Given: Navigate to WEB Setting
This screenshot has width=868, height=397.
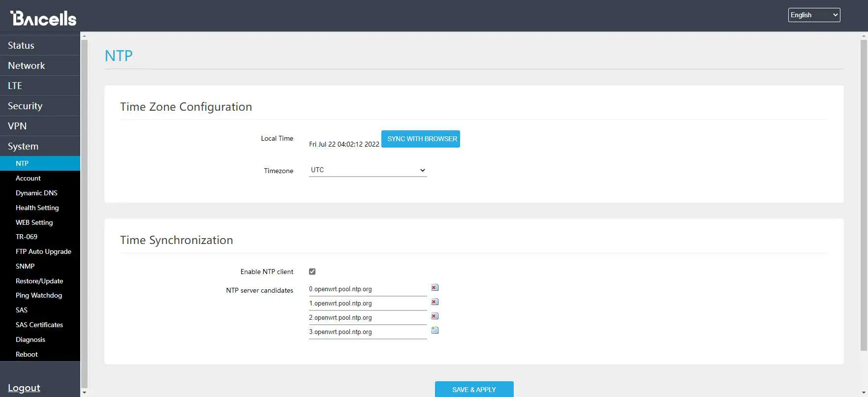Looking at the screenshot, I should 40,222.
